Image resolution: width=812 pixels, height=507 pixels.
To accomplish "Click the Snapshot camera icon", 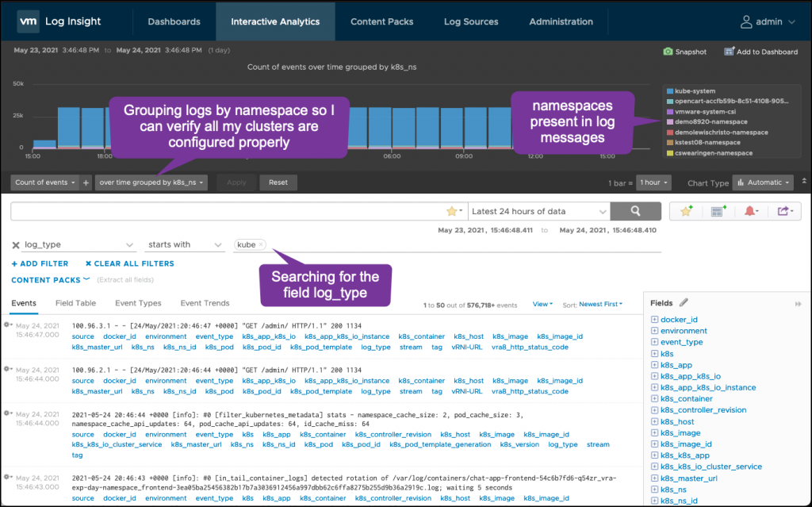I will pyautogui.click(x=668, y=52).
